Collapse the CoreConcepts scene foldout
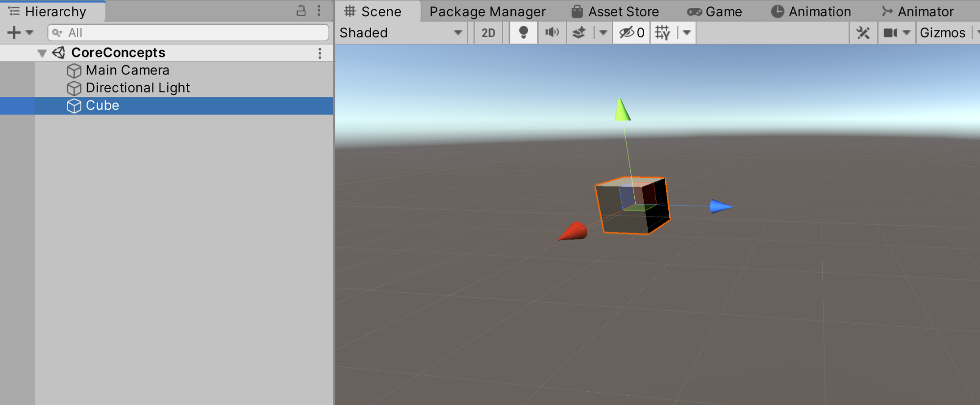 [42, 53]
